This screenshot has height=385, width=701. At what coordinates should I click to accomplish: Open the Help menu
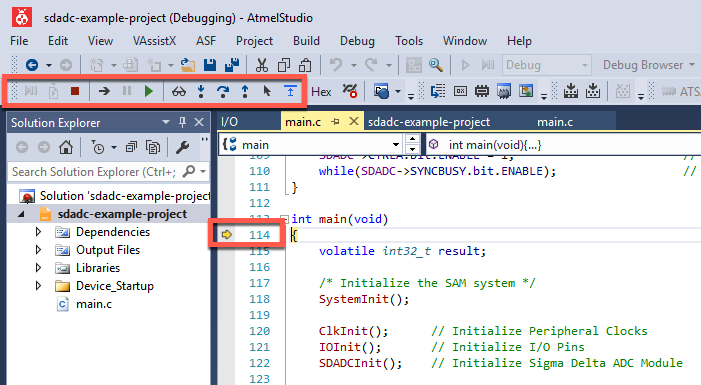[519, 41]
